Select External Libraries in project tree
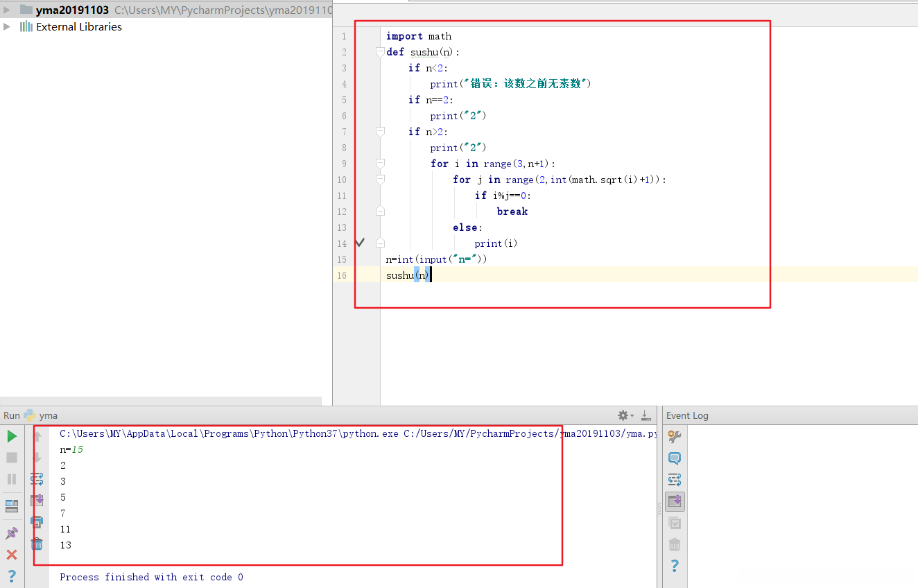The image size is (918, 588). tap(78, 26)
